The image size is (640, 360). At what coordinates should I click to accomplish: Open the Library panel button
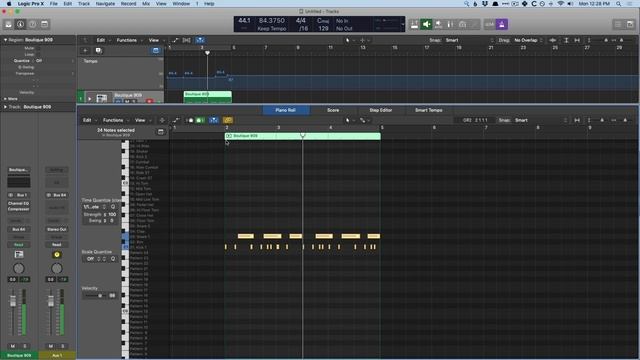[9, 24]
